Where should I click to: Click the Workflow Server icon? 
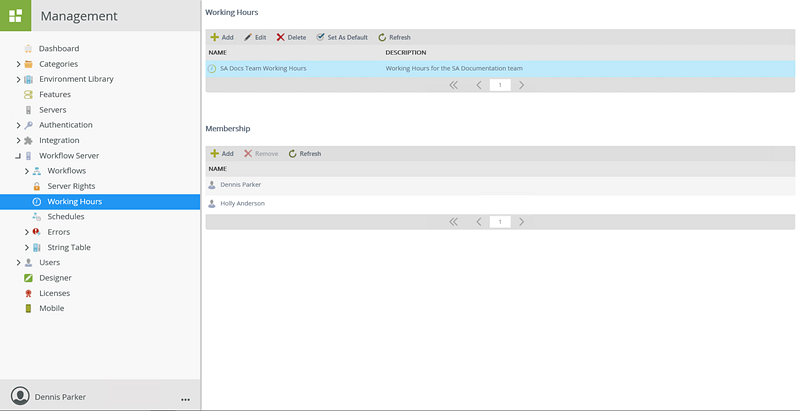click(29, 156)
